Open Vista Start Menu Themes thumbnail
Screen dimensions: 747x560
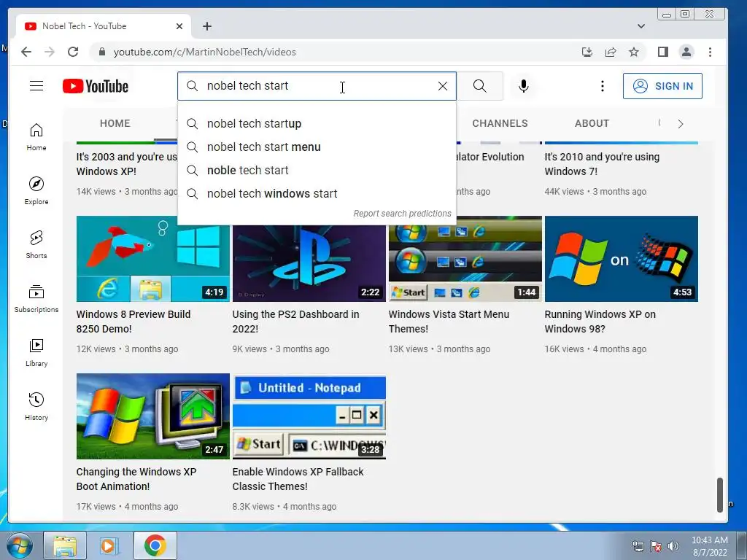[x=465, y=263]
